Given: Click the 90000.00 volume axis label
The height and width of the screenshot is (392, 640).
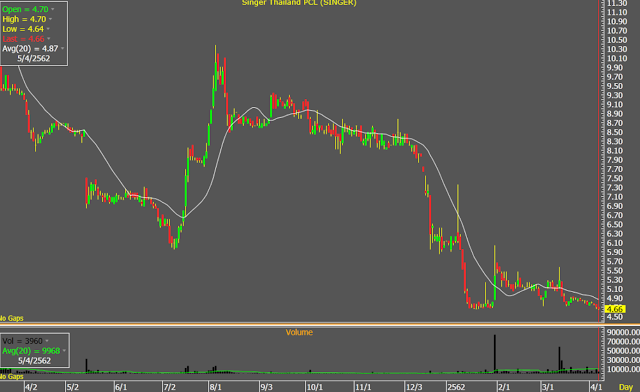Looking at the screenshot, I should click(x=623, y=332).
